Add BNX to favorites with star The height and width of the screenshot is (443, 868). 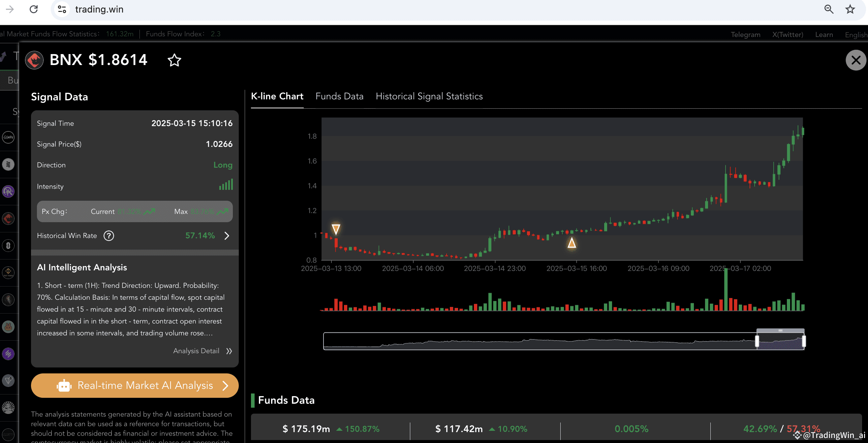174,60
